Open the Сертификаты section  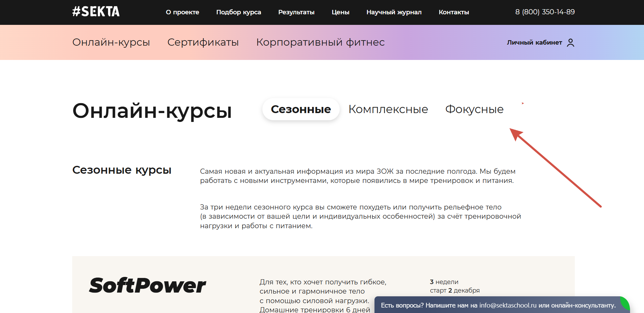[x=203, y=42]
